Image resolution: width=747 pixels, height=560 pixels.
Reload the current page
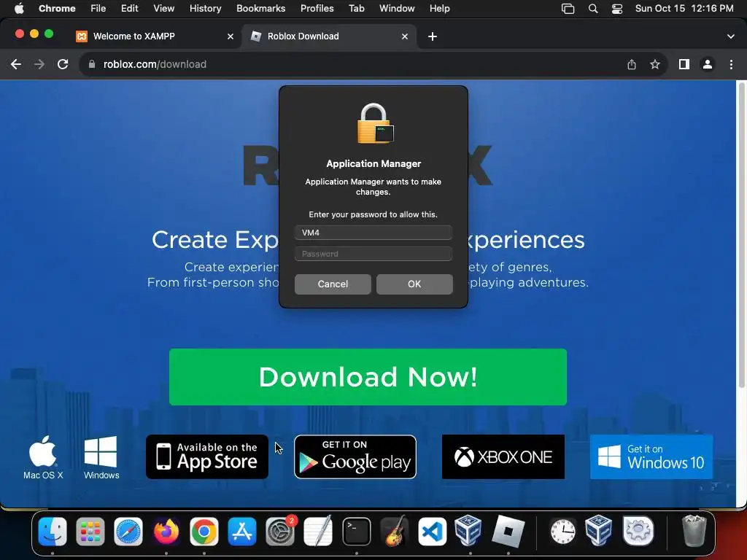pos(63,64)
